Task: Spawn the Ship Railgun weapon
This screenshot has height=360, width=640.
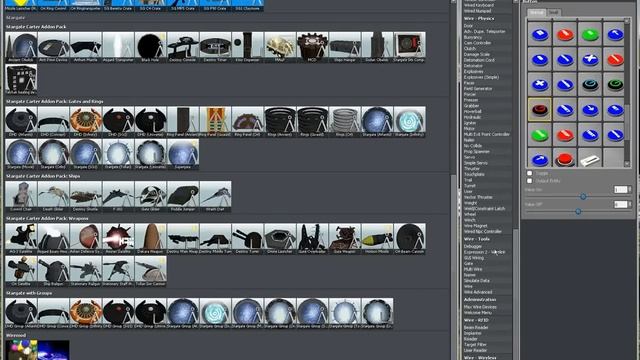Action: click(x=53, y=271)
